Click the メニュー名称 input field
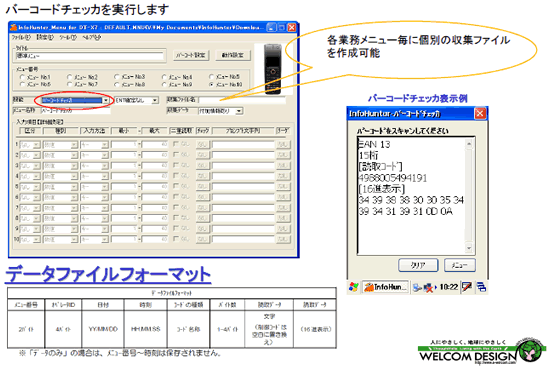Viewport: 550px width, 369px height. coord(75,111)
